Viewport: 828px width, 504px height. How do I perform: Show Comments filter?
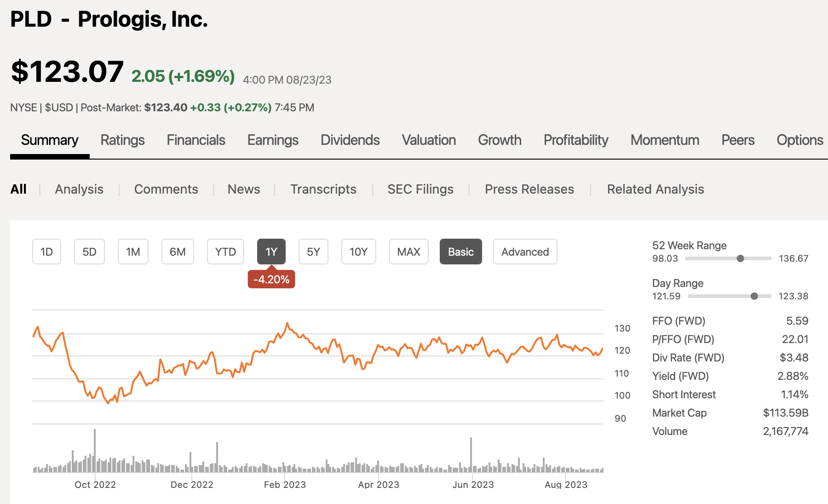coord(166,189)
